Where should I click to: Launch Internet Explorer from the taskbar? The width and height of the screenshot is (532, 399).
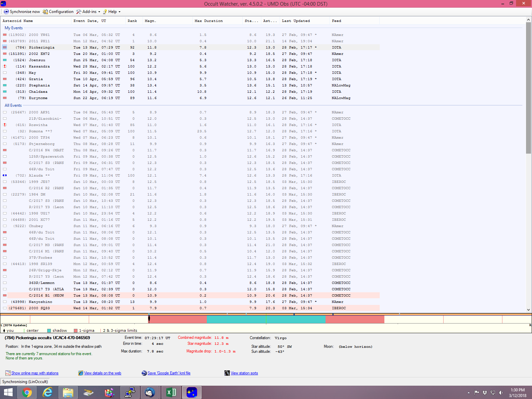[48, 393]
